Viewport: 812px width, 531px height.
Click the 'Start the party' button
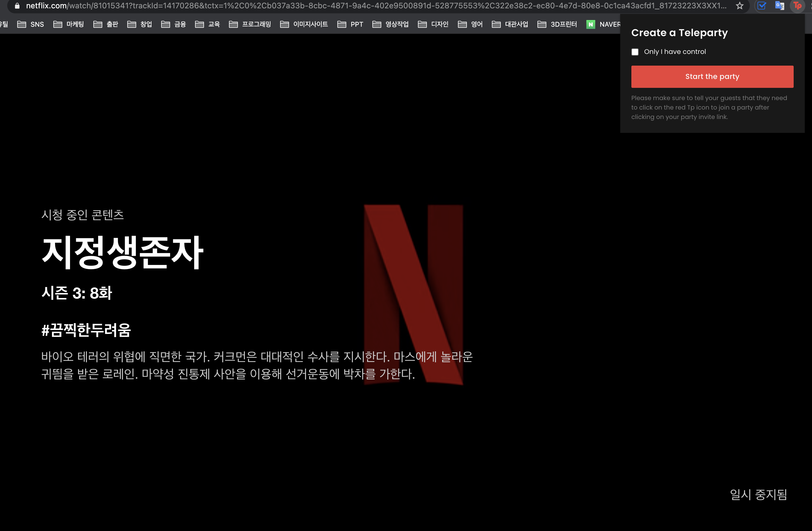coord(712,76)
